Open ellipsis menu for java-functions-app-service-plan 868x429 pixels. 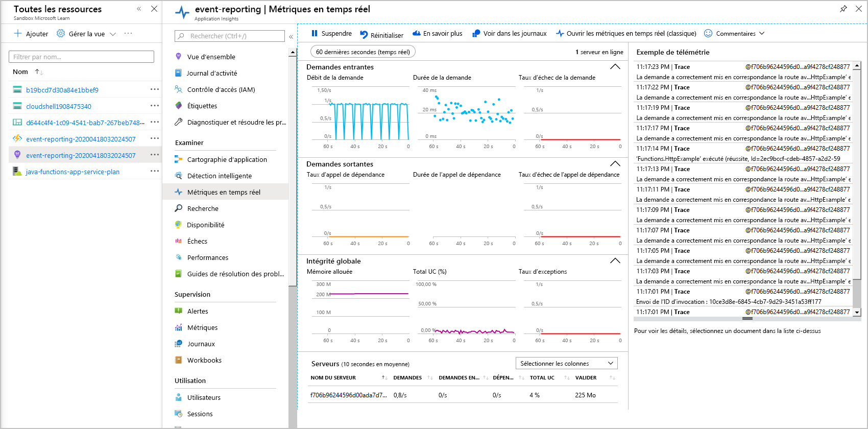155,171
